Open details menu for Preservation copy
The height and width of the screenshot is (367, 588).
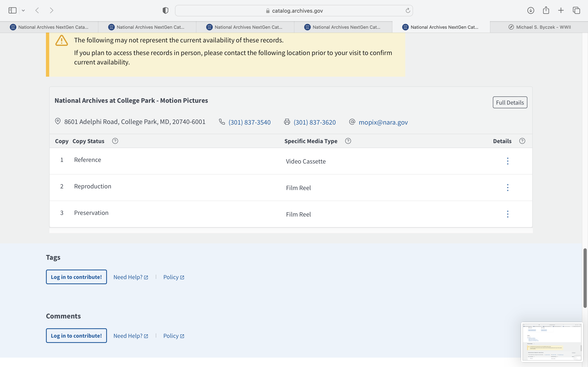[x=507, y=214]
